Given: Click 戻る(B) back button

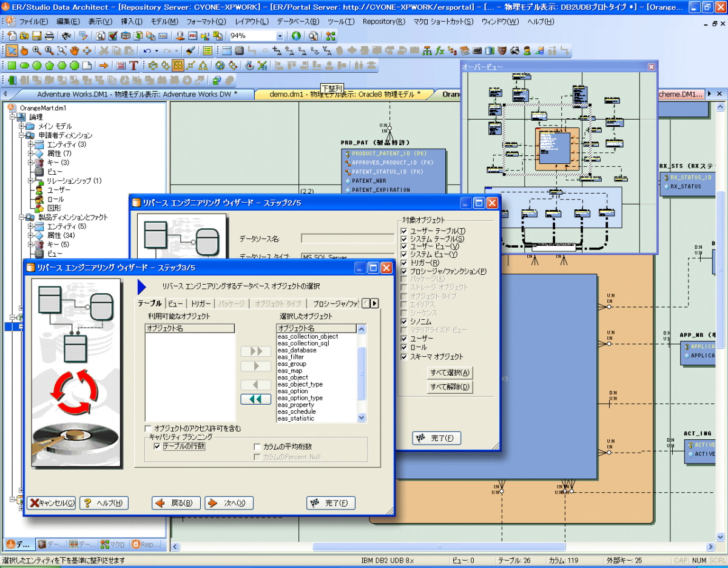Looking at the screenshot, I should [176, 503].
